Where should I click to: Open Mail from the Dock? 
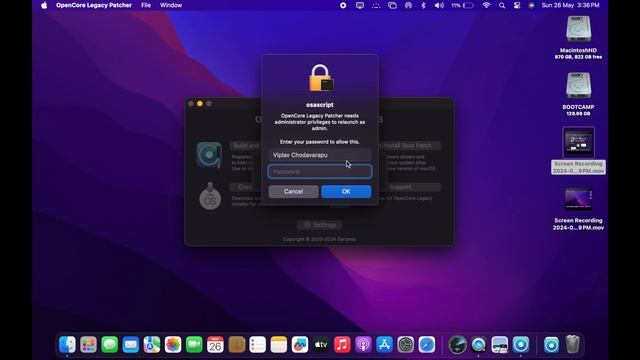coord(131,344)
